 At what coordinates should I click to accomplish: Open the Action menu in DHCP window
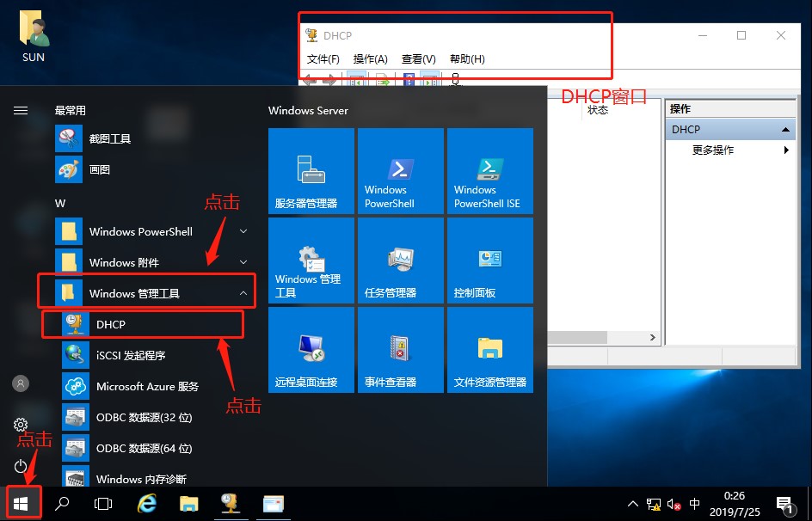click(370, 59)
